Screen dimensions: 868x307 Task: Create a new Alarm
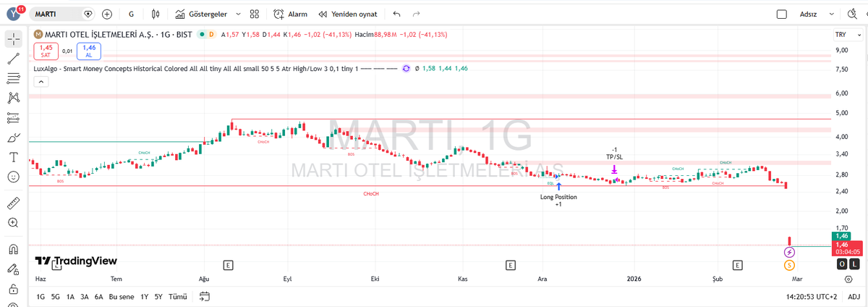[291, 14]
